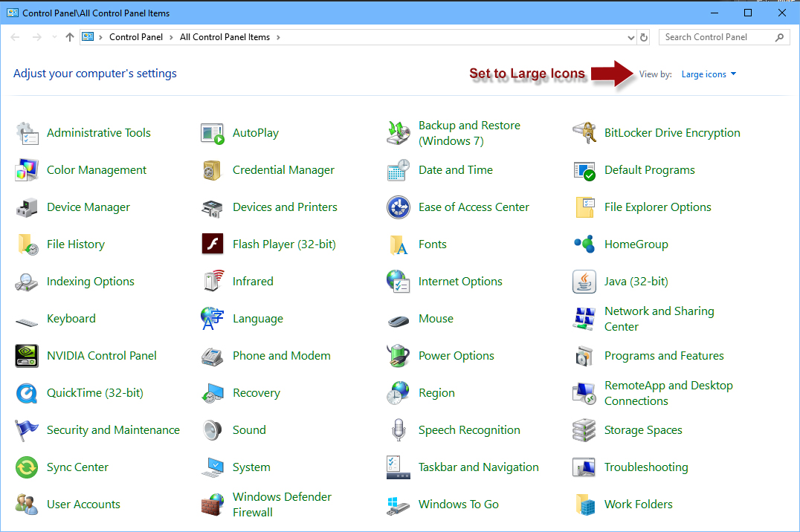The height and width of the screenshot is (532, 800).
Task: Open the Language link
Action: 258,319
